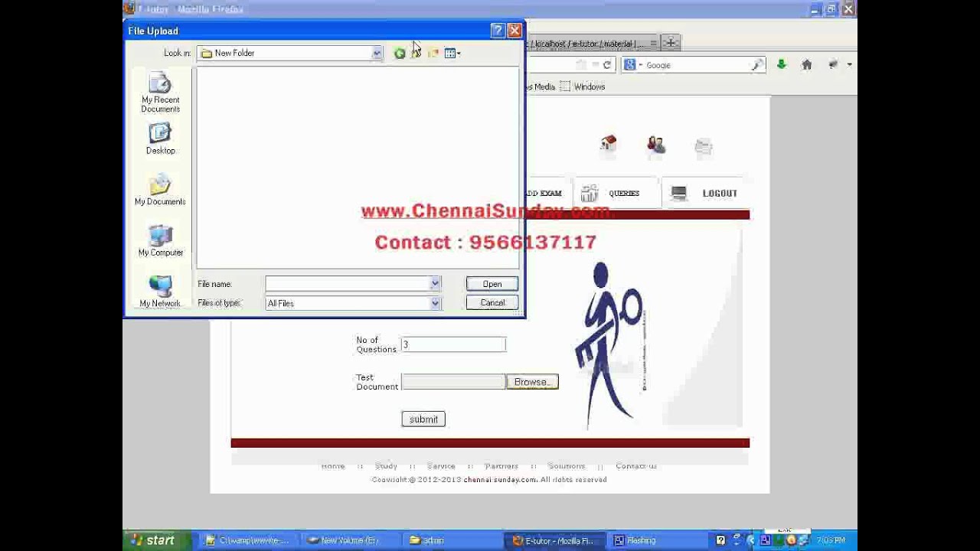Go back to last folder visited
This screenshot has width=980, height=551.
coord(400,53)
